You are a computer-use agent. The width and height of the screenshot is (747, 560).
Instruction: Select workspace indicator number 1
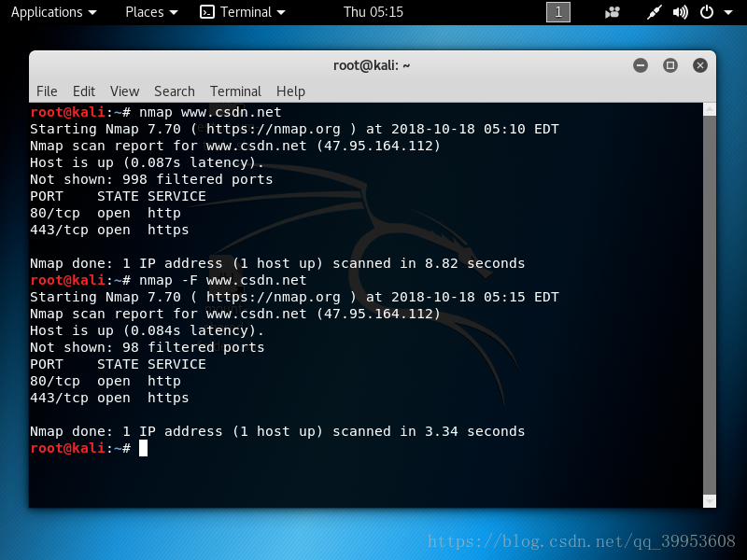[557, 12]
